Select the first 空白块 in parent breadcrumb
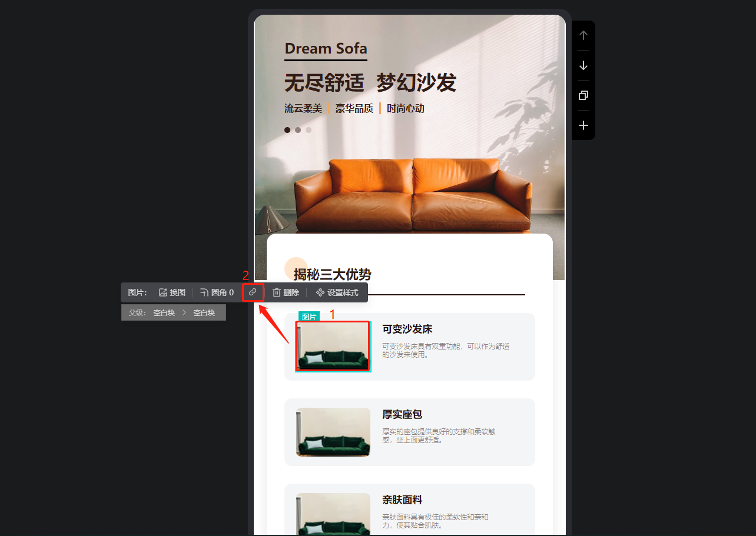Image resolution: width=756 pixels, height=536 pixels. (x=164, y=313)
